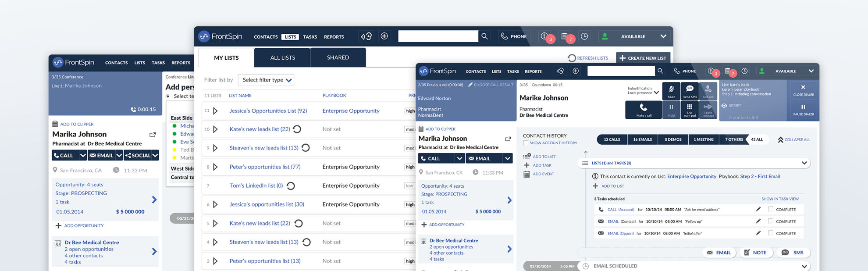The image size is (868, 271).
Task: Click Mute icon in dialer panel
Action: click(671, 91)
